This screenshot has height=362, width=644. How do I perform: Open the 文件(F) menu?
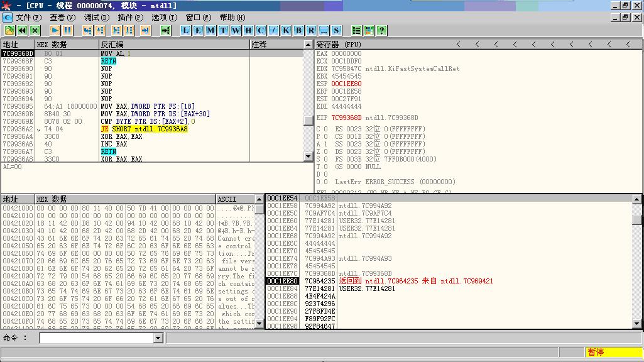pos(29,17)
